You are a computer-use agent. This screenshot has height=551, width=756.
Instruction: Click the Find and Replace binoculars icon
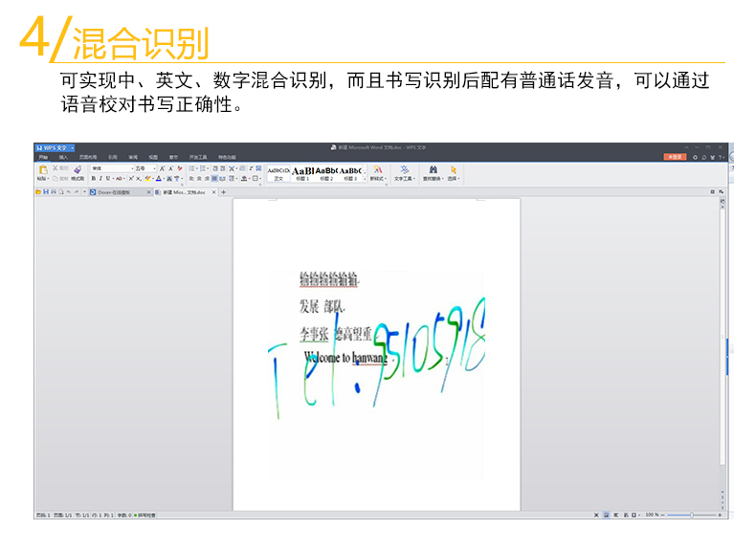[x=433, y=170]
